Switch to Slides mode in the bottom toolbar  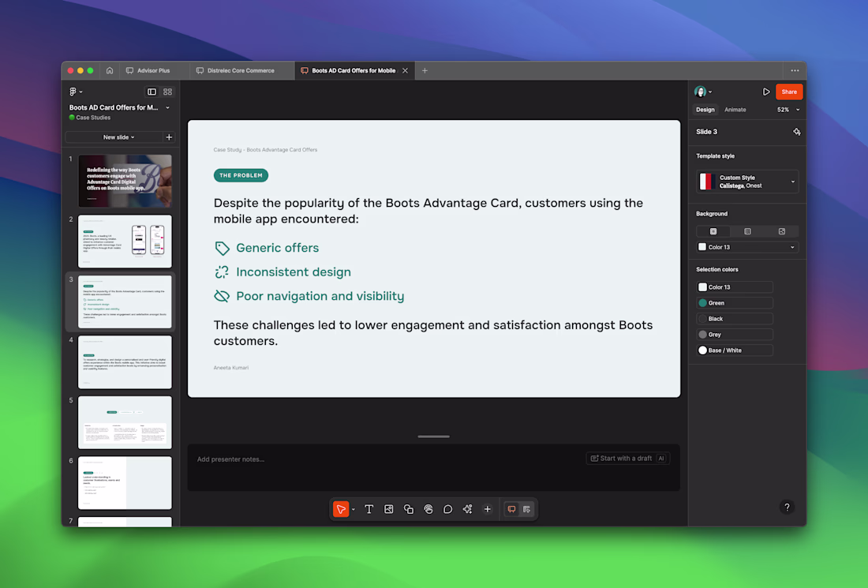coord(511,509)
